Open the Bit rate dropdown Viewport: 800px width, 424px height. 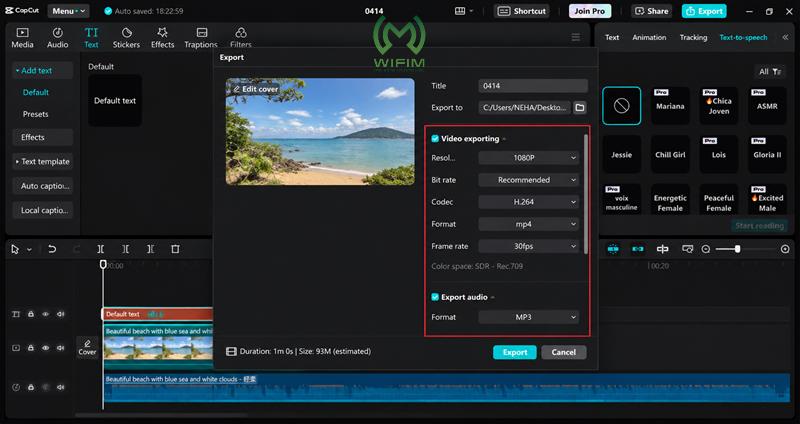pos(529,180)
